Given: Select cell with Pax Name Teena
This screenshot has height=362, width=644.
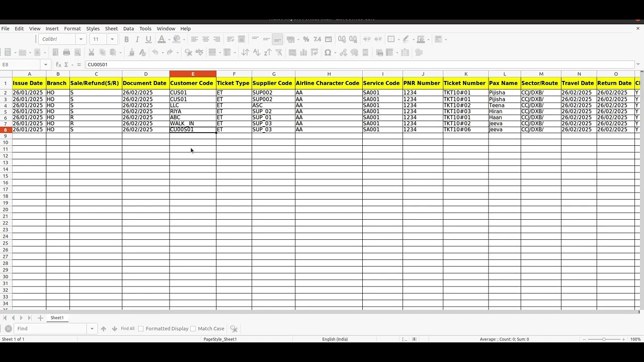Looking at the screenshot, I should (x=505, y=106).
